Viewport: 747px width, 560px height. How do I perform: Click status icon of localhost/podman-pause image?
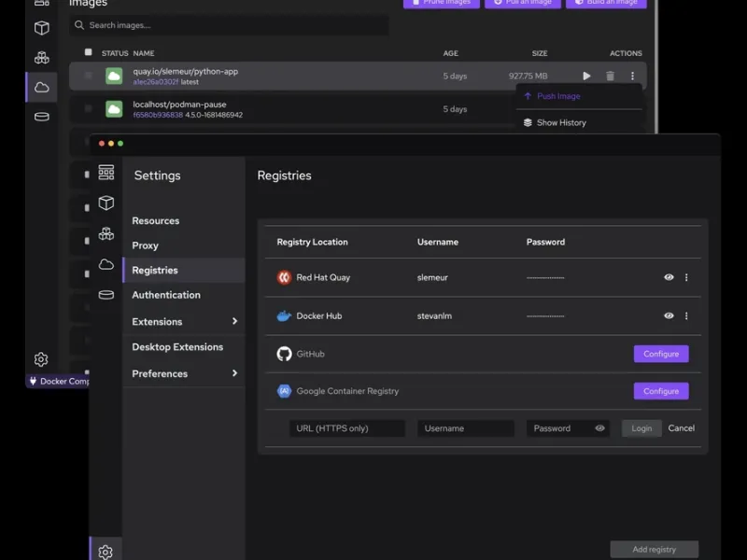[x=114, y=109]
